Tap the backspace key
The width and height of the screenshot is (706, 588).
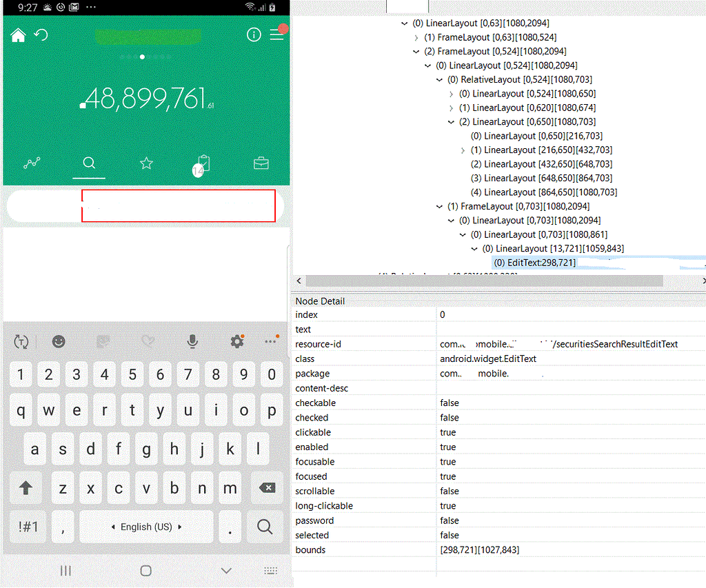pyautogui.click(x=267, y=487)
